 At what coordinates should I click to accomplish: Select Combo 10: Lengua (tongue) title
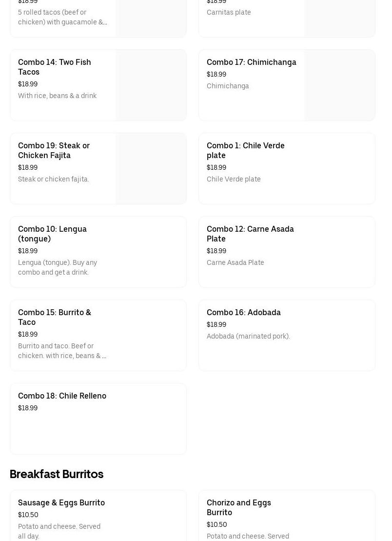pos(52,234)
